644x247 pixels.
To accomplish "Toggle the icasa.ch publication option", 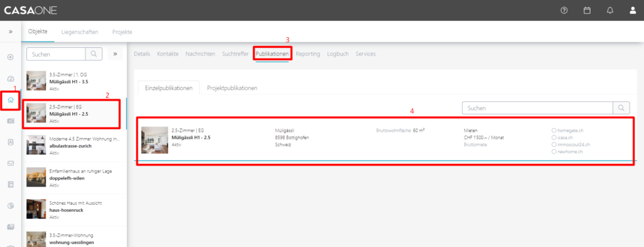I will coord(553,137).
